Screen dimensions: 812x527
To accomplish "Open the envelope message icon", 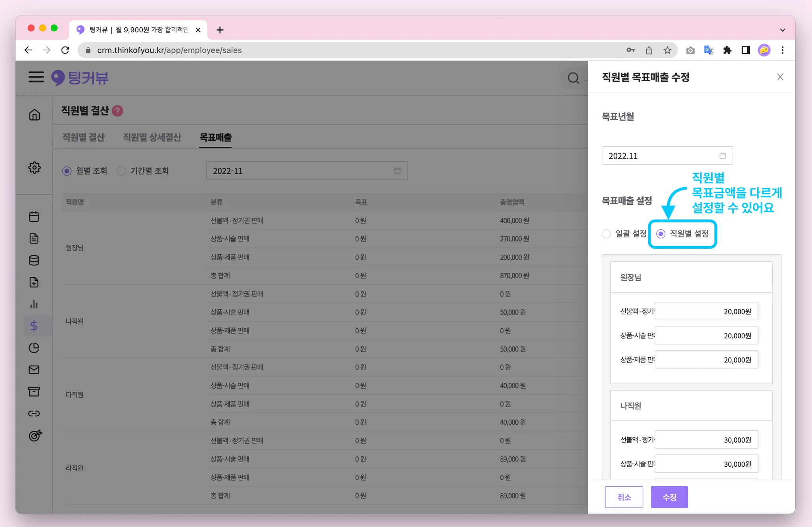I will click(x=34, y=370).
